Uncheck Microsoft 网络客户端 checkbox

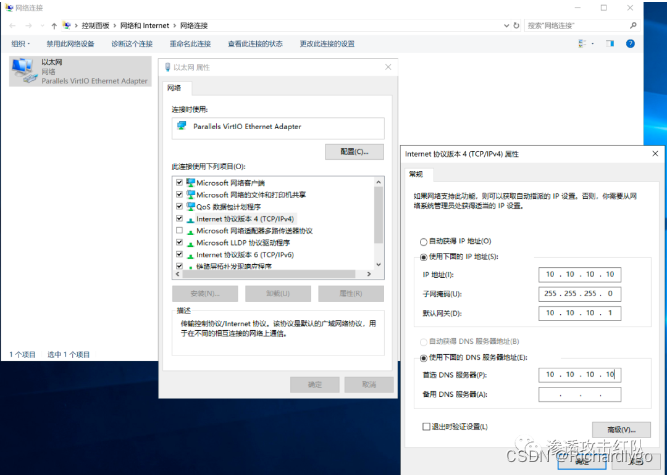[x=179, y=182]
